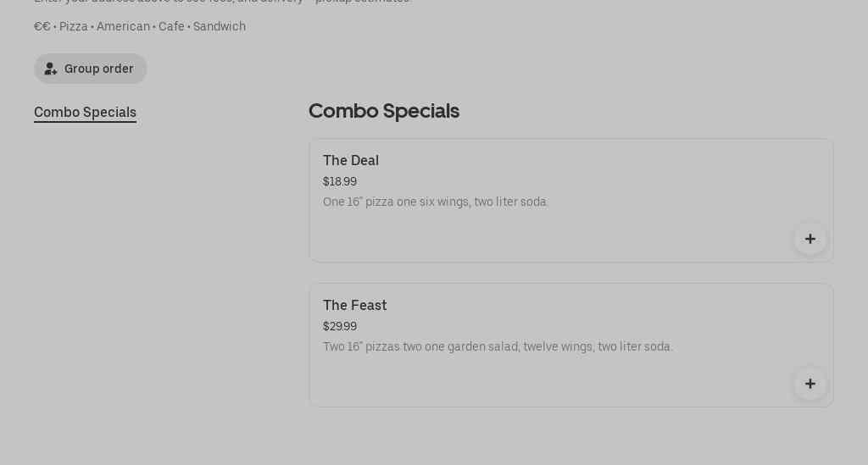Open The Deal item title
Image resolution: width=868 pixels, height=465 pixels.
coord(351,160)
